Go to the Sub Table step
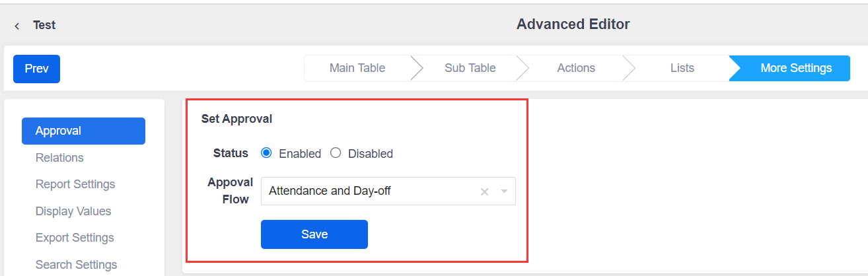Image resolution: width=868 pixels, height=276 pixels. point(470,68)
